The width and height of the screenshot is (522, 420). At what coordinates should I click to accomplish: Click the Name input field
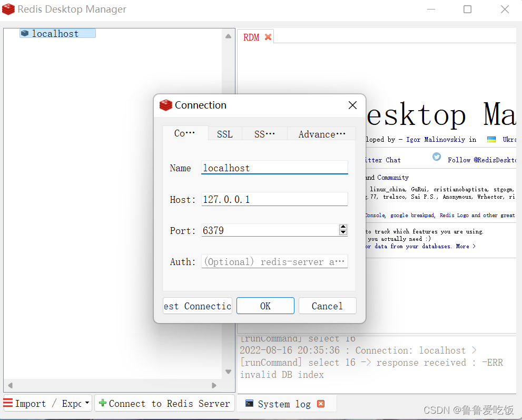coord(274,168)
